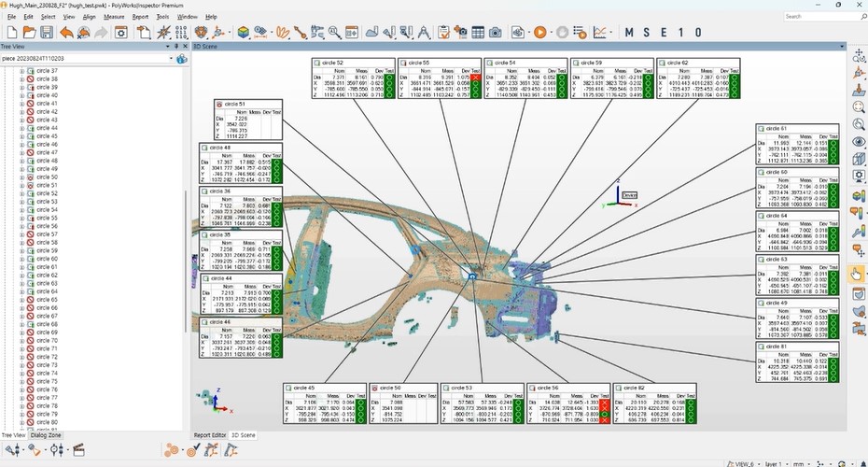Click the orange circles icon in bottom toolbar
The image size is (868, 467).
tap(172, 450)
